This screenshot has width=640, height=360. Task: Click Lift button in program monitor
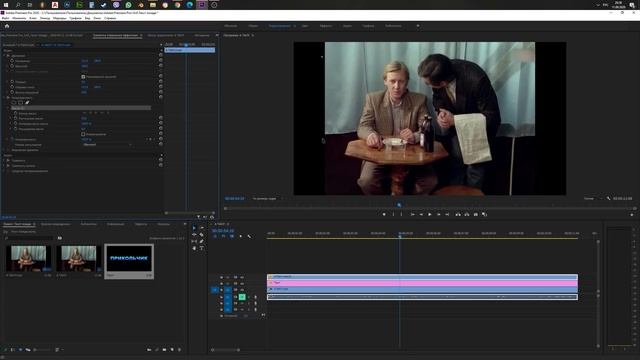pyautogui.click(x=458, y=214)
